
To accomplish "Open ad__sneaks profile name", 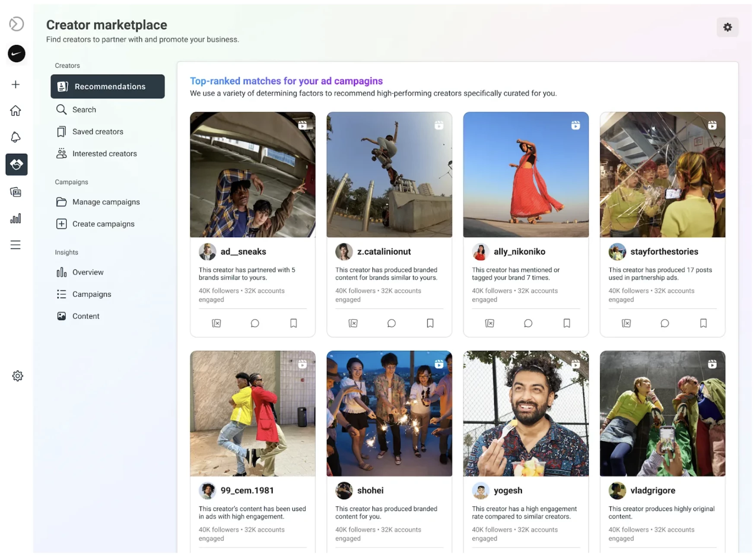I will [x=243, y=251].
